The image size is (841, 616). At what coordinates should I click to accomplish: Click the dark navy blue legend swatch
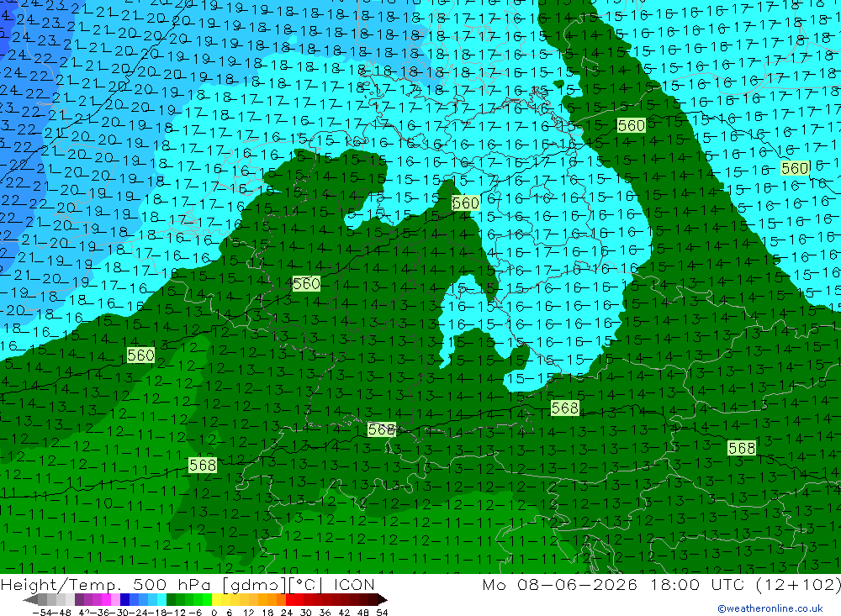pos(125,600)
